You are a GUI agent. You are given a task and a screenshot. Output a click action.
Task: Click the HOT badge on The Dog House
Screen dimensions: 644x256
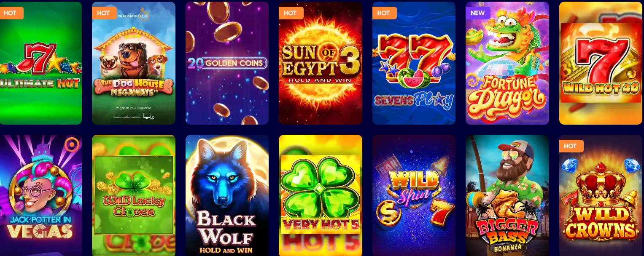point(104,13)
